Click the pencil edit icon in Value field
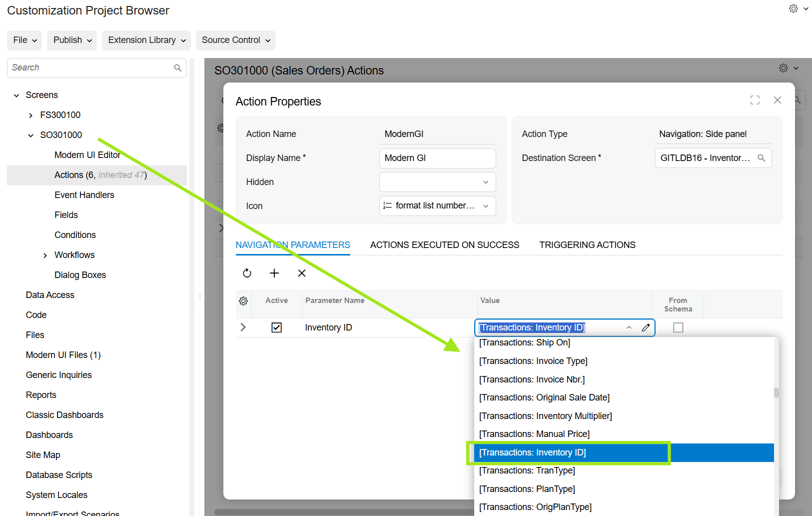812x516 pixels. tap(646, 327)
